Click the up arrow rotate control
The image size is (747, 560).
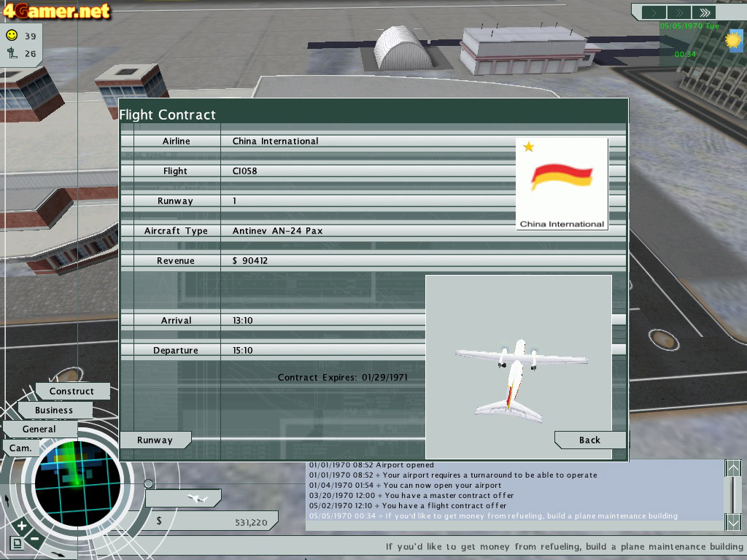pos(7,500)
